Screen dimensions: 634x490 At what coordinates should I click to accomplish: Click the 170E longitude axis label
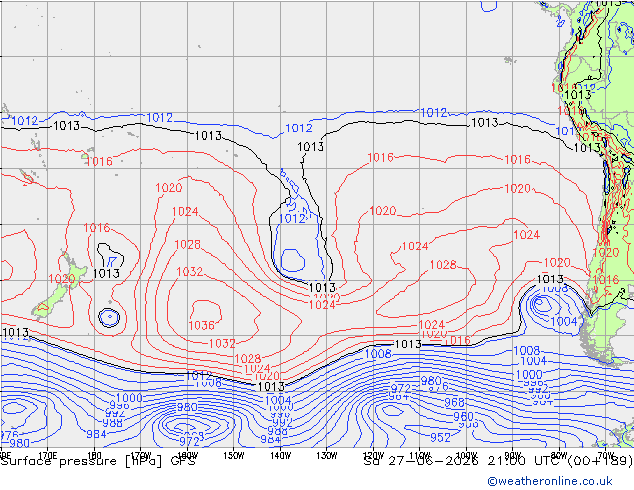(48, 455)
